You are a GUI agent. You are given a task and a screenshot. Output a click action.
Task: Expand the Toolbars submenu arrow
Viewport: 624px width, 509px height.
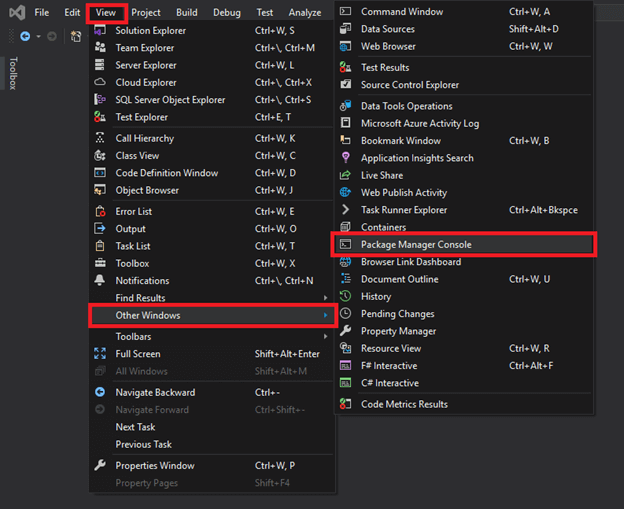pyautogui.click(x=326, y=336)
